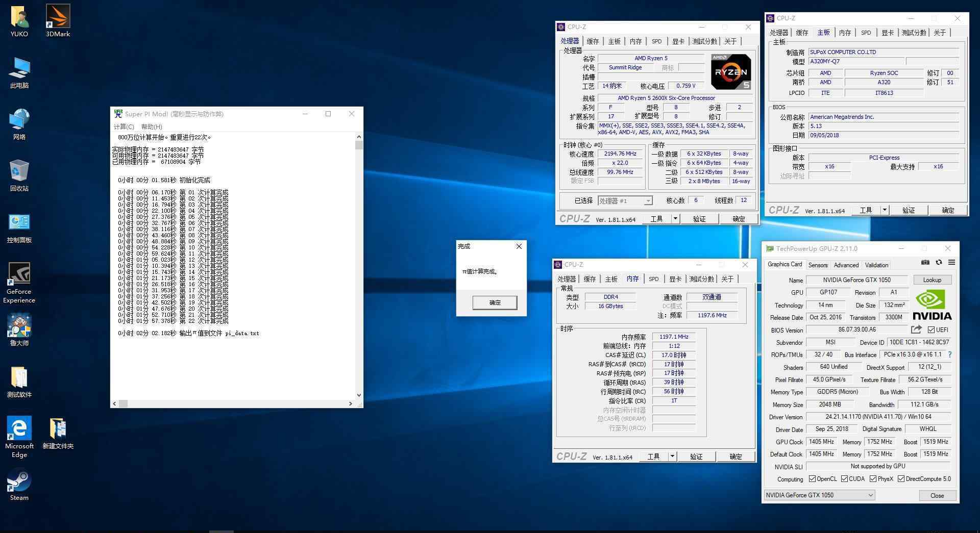Click the Ryzen 5 logo in CPU-Z
Viewport: 980px width, 533px height.
pos(731,72)
